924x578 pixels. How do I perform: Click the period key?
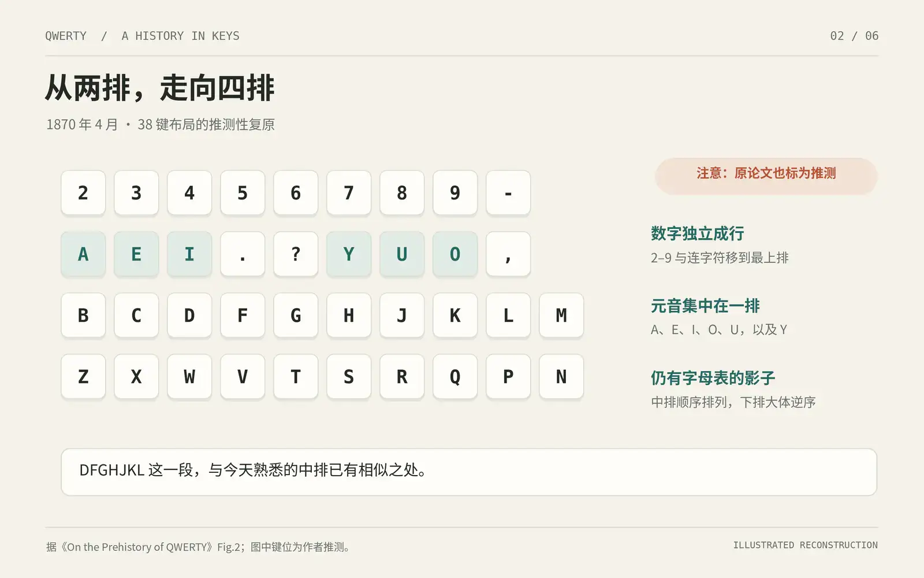(x=243, y=254)
